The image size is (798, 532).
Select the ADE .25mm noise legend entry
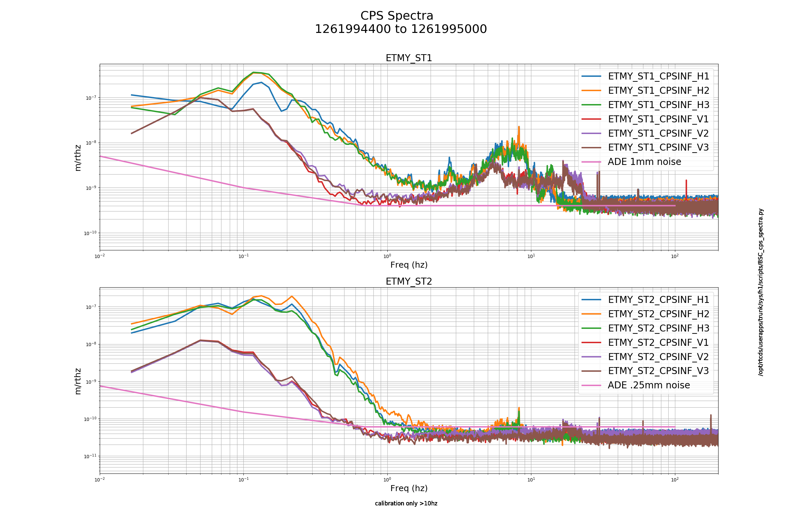pos(636,385)
